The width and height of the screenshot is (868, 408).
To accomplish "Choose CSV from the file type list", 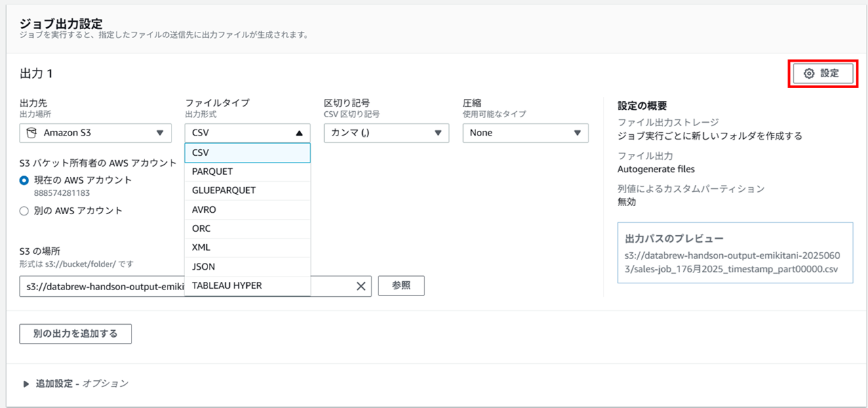I will [248, 152].
